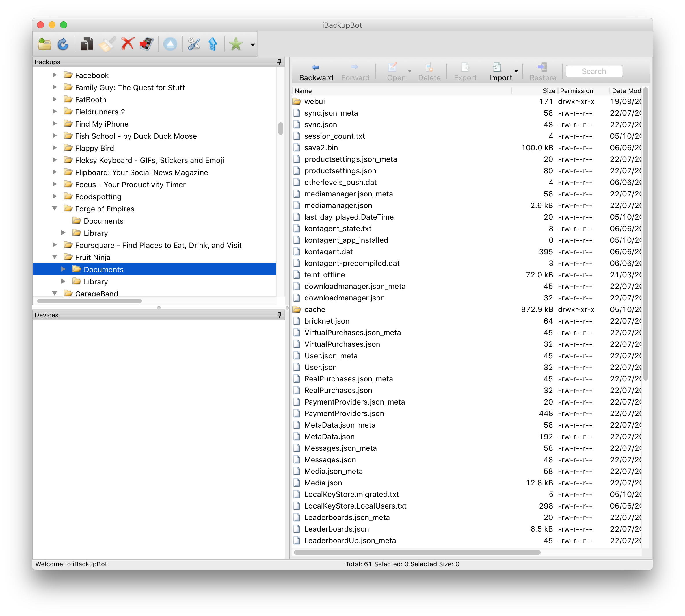Select Find My iPhone in the tree
Image resolution: width=685 pixels, height=616 pixels.
pos(101,124)
